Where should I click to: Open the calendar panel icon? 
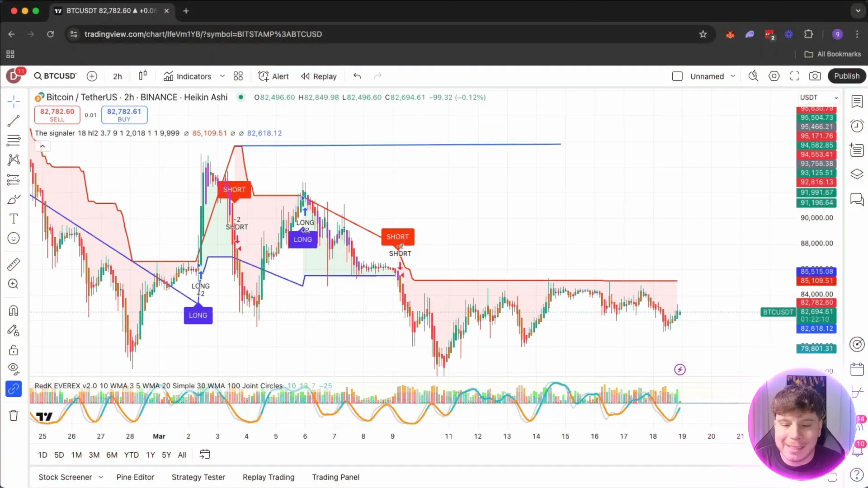tap(857, 369)
